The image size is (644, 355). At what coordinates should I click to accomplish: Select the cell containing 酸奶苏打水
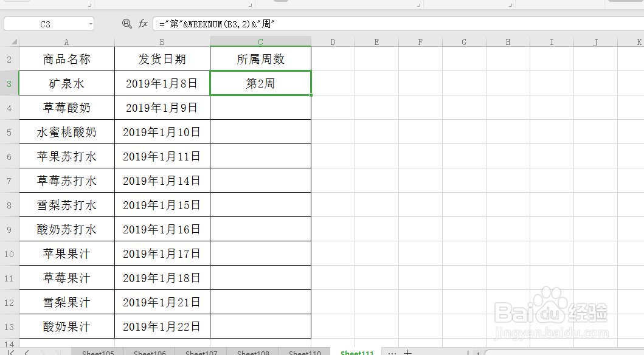pyautogui.click(x=67, y=229)
